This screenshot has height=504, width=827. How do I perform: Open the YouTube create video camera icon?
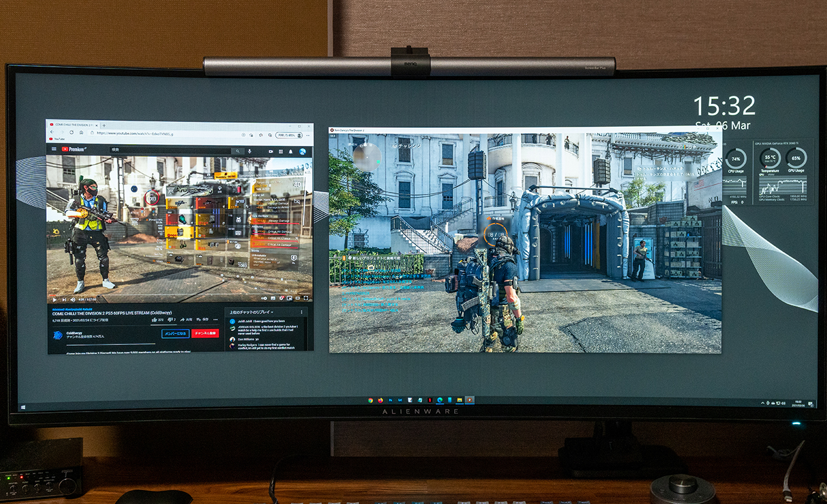pyautogui.click(x=271, y=152)
